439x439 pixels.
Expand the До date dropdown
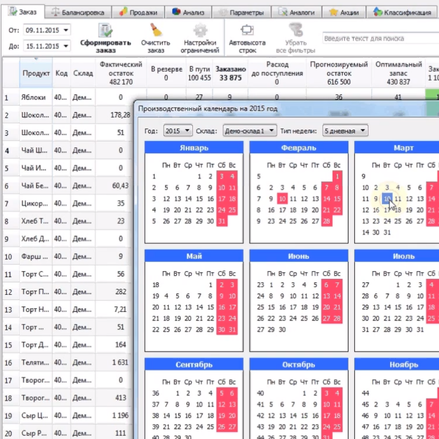pyautogui.click(x=66, y=46)
